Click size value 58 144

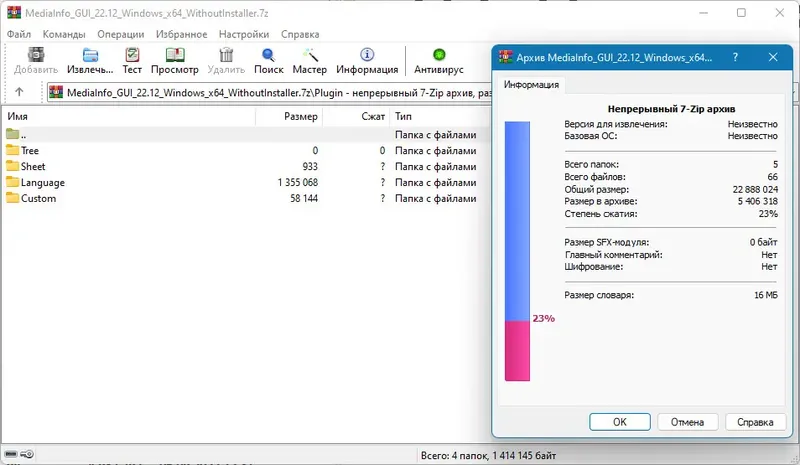coord(304,198)
